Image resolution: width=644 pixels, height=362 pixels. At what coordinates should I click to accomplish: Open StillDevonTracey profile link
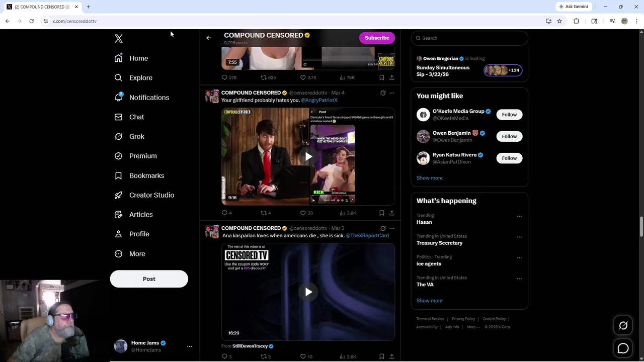click(250, 346)
